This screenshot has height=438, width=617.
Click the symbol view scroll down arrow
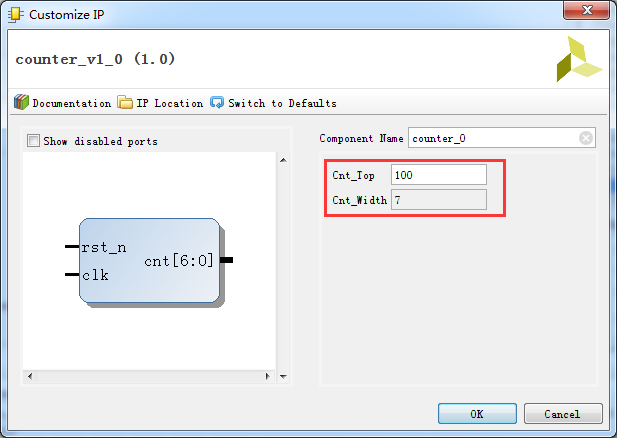(x=283, y=377)
